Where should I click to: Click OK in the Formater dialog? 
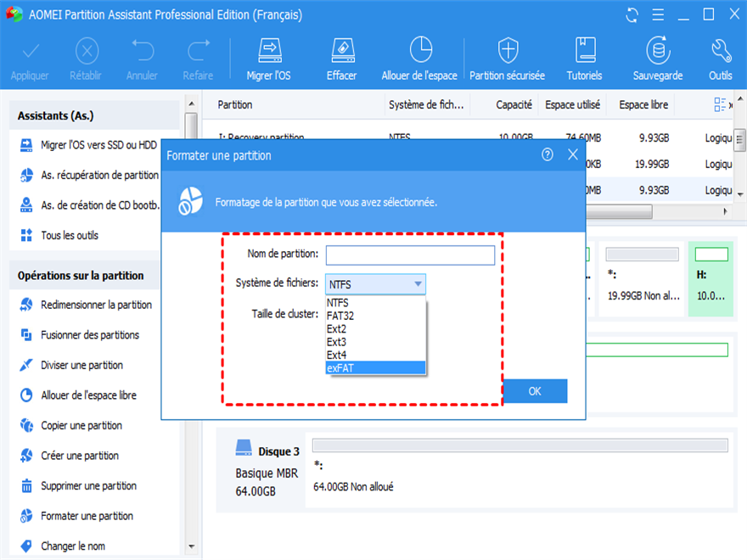(x=535, y=391)
